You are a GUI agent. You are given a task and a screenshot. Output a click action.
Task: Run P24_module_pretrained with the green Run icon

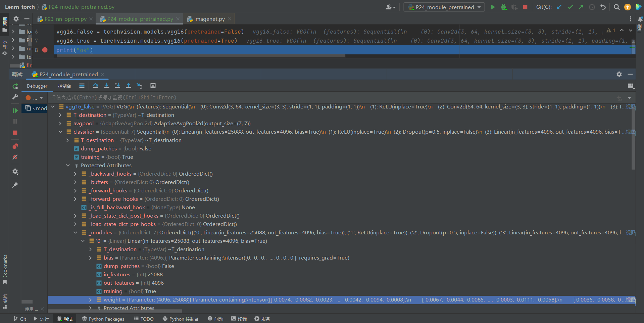[493, 7]
